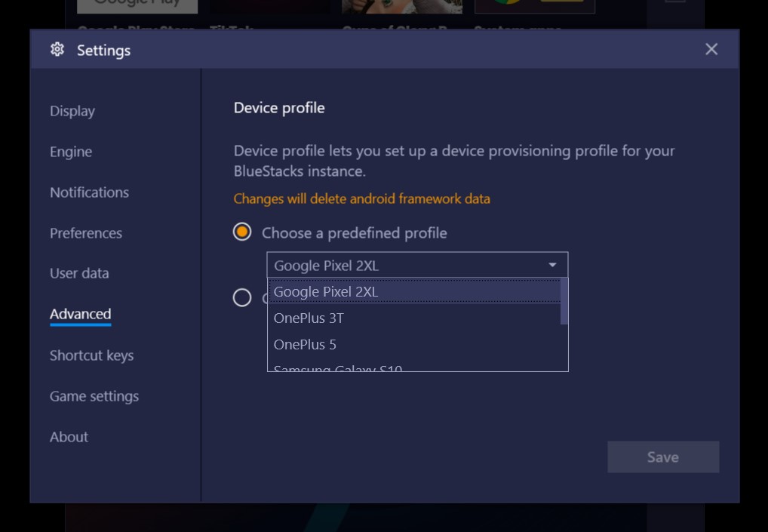This screenshot has width=768, height=532.
Task: Open the Preferences section
Action: tap(86, 233)
